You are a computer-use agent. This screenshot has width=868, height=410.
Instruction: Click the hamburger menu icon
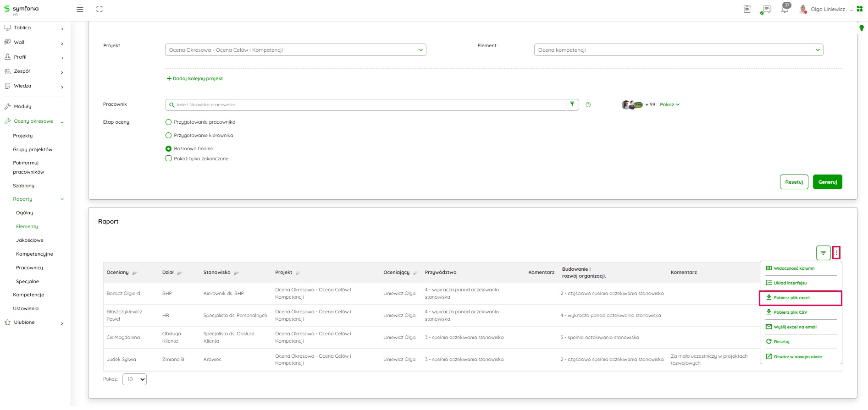[x=80, y=9]
